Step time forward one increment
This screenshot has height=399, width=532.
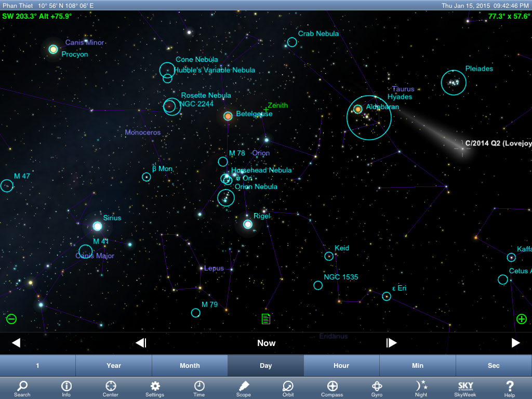pos(391,343)
